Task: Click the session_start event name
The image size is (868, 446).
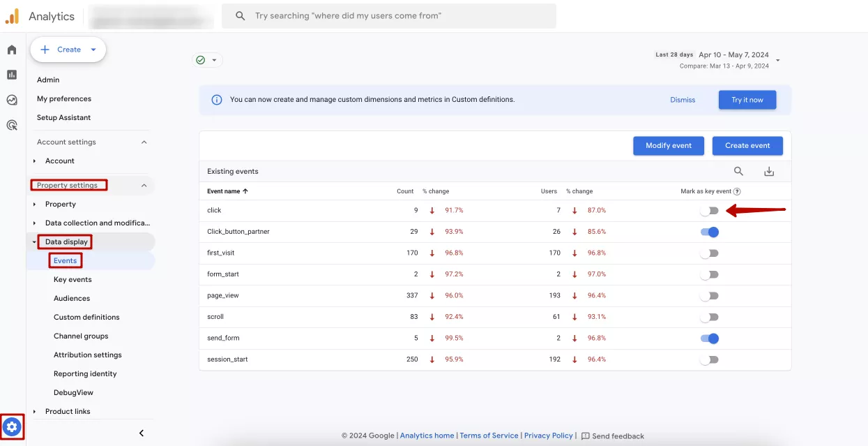Action: (x=227, y=359)
